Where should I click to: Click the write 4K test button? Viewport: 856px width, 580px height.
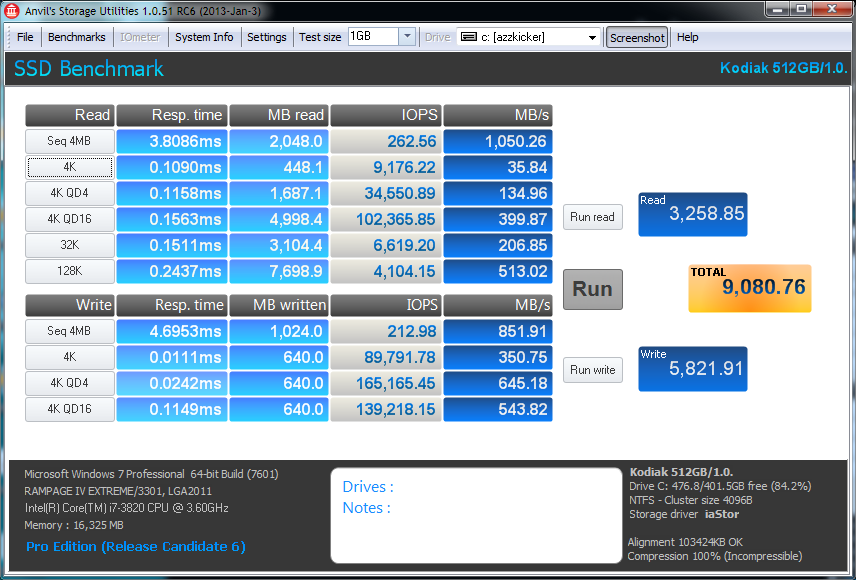70,357
